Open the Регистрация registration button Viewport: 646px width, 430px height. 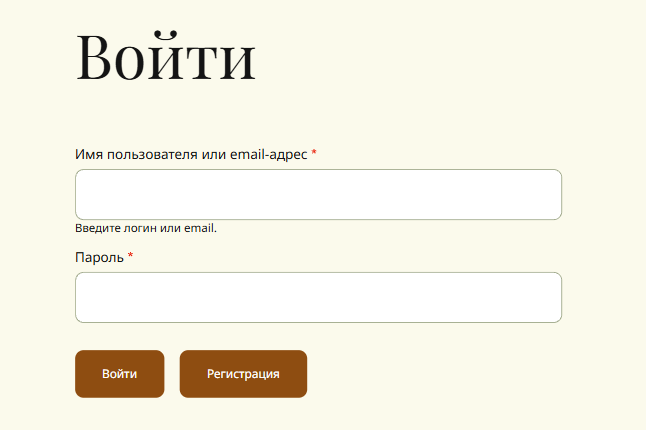click(243, 374)
